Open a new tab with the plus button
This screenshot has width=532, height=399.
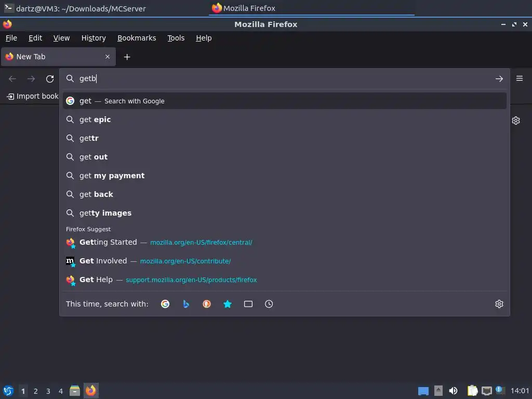(x=127, y=57)
